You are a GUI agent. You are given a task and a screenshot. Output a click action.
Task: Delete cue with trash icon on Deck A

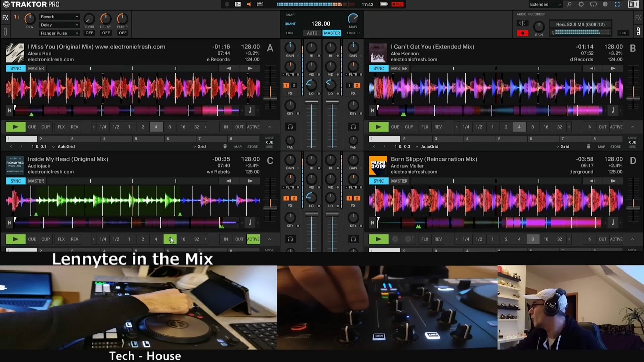pyautogui.click(x=225, y=147)
